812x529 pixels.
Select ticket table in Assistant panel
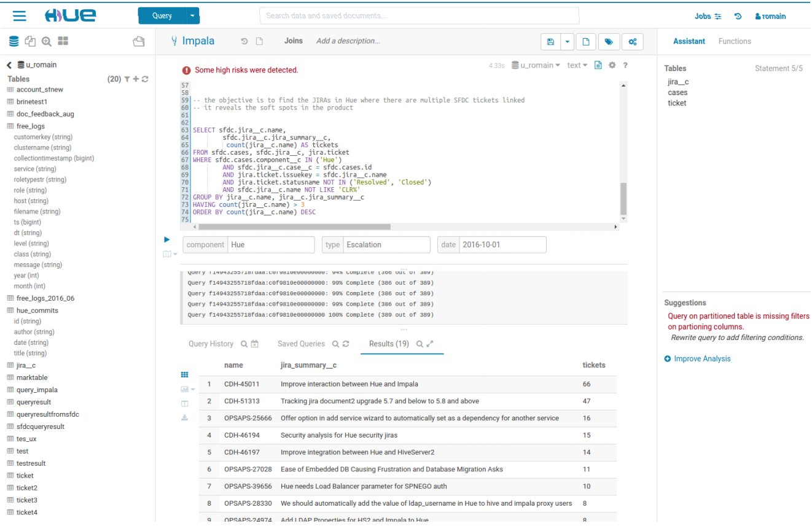[677, 103]
